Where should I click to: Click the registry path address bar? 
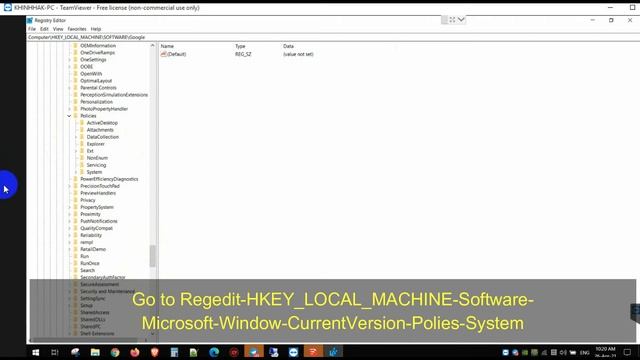333,37
